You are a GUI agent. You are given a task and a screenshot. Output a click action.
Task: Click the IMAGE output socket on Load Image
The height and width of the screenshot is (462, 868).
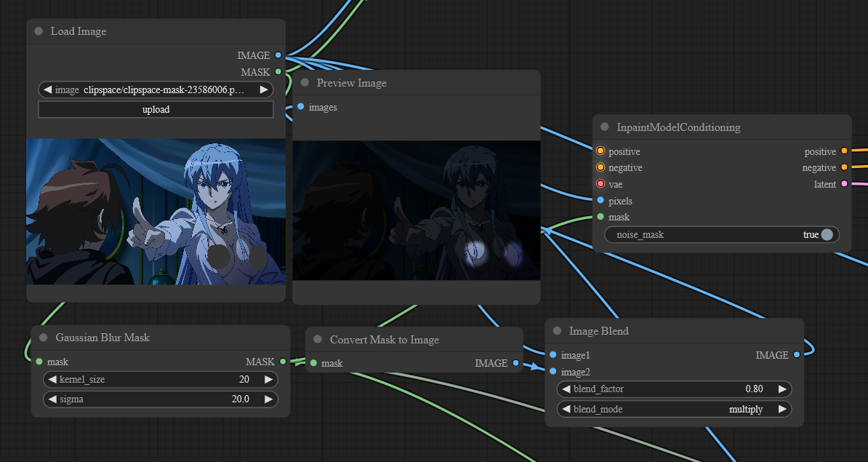pyautogui.click(x=278, y=55)
